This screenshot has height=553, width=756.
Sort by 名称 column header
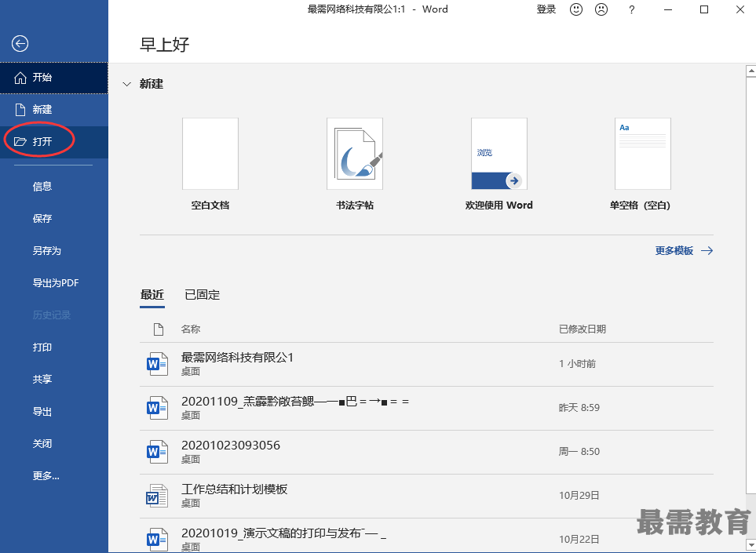[x=191, y=329]
